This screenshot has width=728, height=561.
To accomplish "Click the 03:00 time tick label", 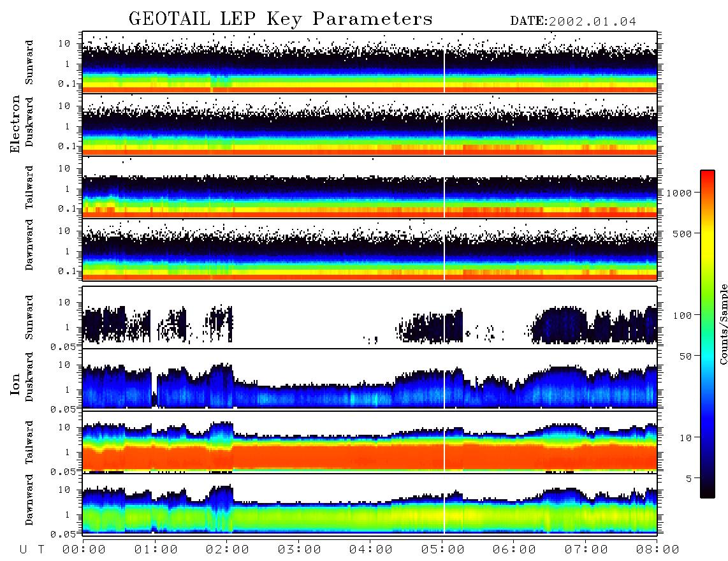I will pos(300,550).
